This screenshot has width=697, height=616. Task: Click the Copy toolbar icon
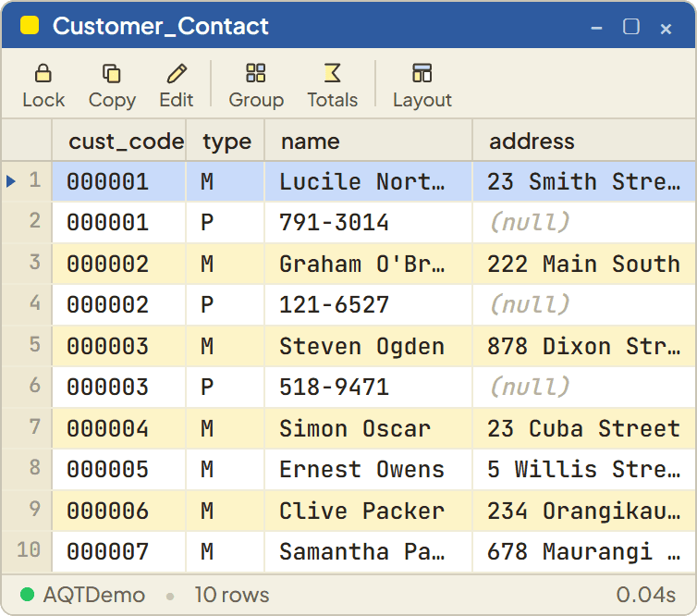click(x=112, y=73)
